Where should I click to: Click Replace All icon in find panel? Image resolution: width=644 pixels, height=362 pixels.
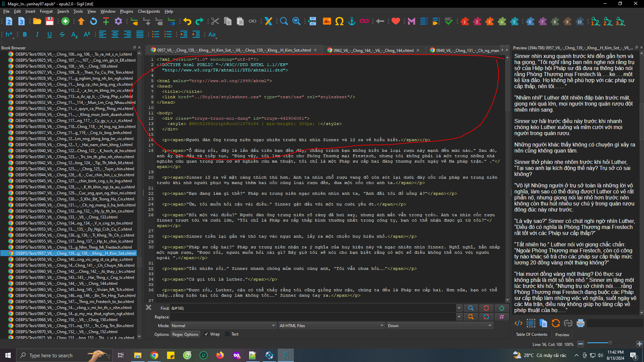(486, 317)
